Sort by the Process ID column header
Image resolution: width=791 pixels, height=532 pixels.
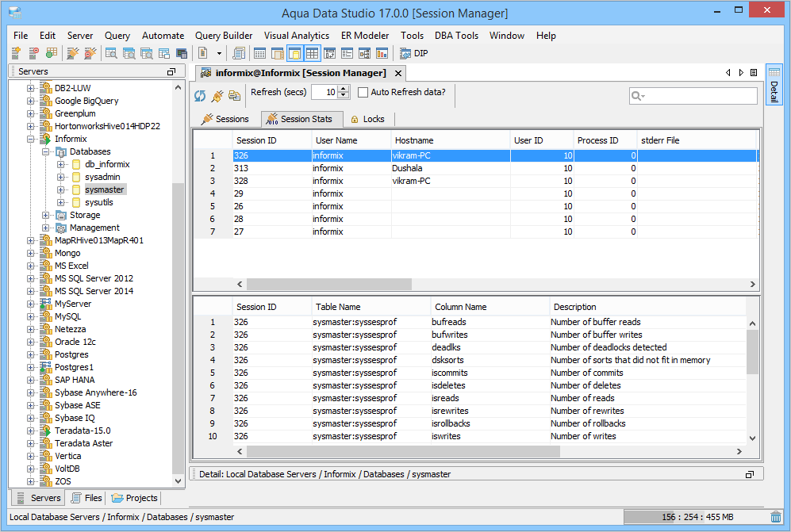(x=605, y=140)
